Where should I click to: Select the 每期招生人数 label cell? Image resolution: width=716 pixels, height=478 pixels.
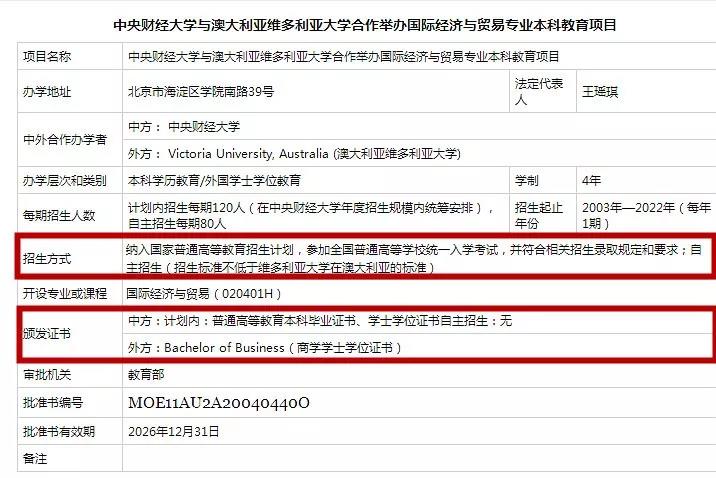(70, 215)
